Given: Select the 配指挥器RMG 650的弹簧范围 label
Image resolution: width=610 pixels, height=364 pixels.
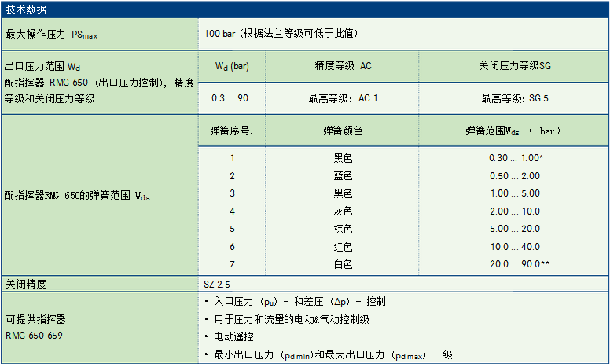Looking at the screenshot, I should [x=77, y=195].
